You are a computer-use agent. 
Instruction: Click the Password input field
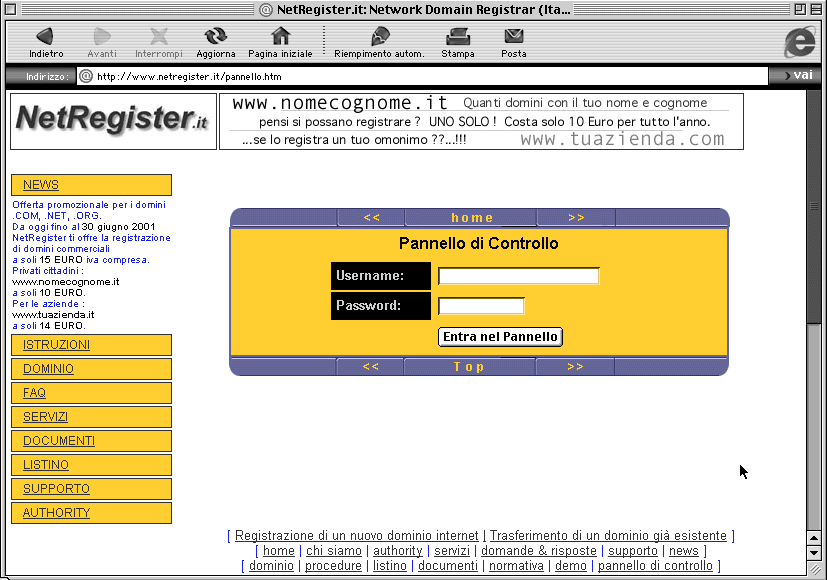coord(481,306)
